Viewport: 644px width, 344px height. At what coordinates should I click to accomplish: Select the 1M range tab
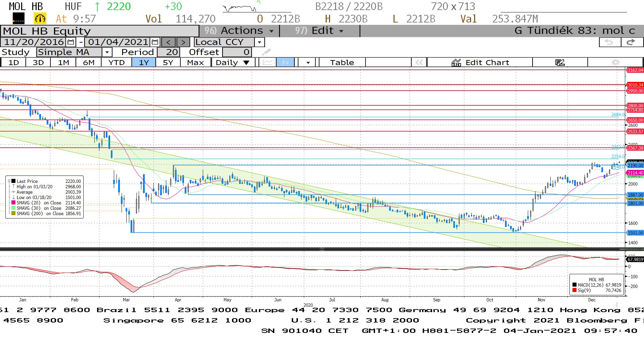tap(63, 62)
